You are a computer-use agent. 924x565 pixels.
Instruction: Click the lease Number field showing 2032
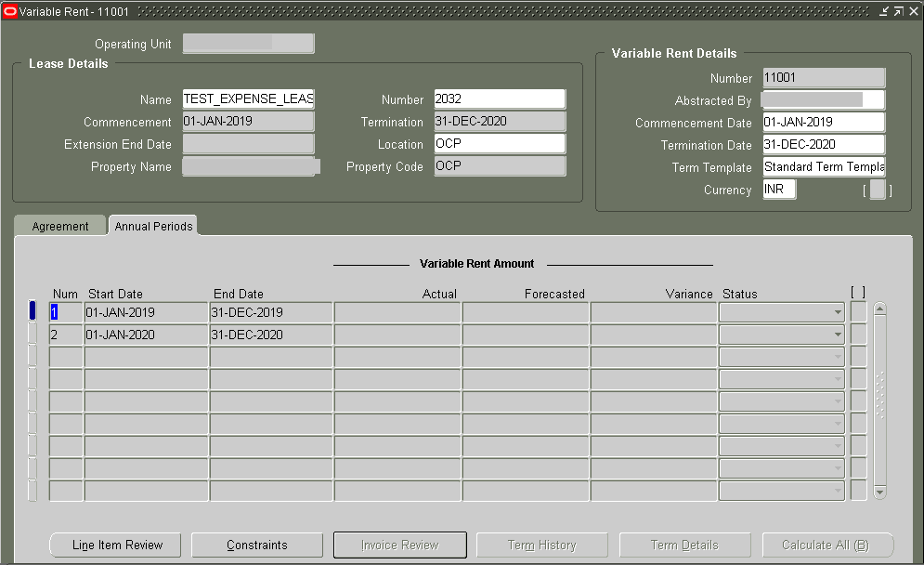(500, 99)
